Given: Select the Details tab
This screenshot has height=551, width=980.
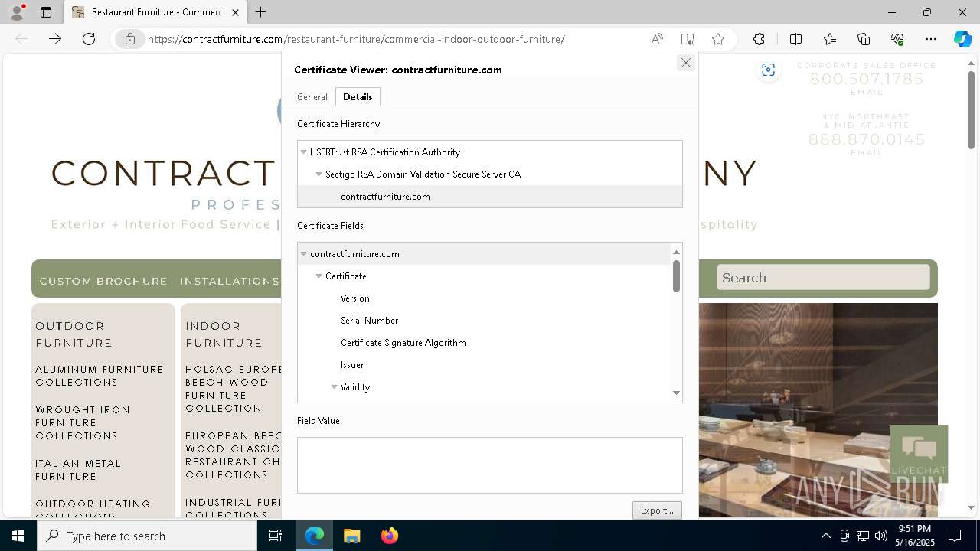Looking at the screenshot, I should [x=358, y=97].
